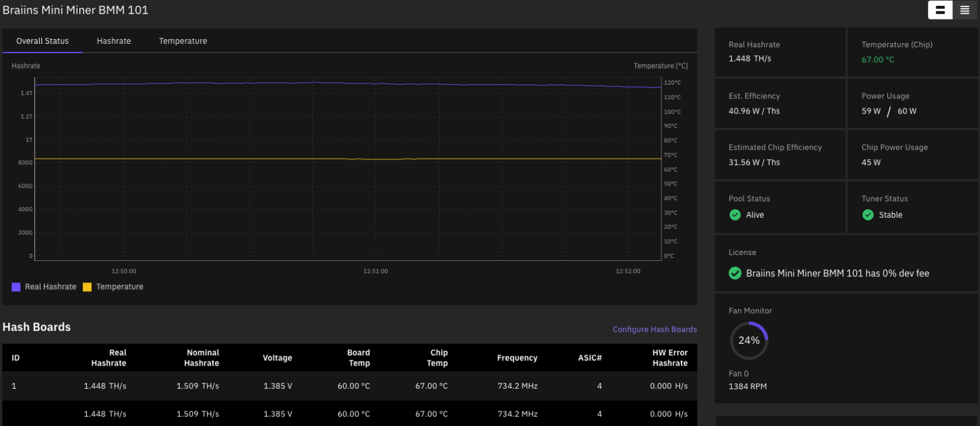Screen dimensions: 980x426
Task: Click the Fan Monitor label
Action: point(750,311)
